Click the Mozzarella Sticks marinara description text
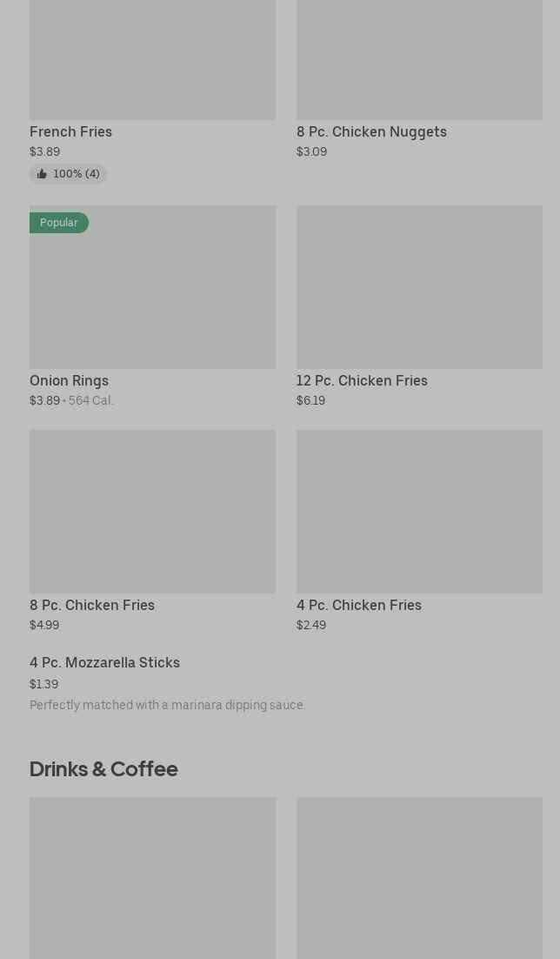 pyautogui.click(x=167, y=705)
